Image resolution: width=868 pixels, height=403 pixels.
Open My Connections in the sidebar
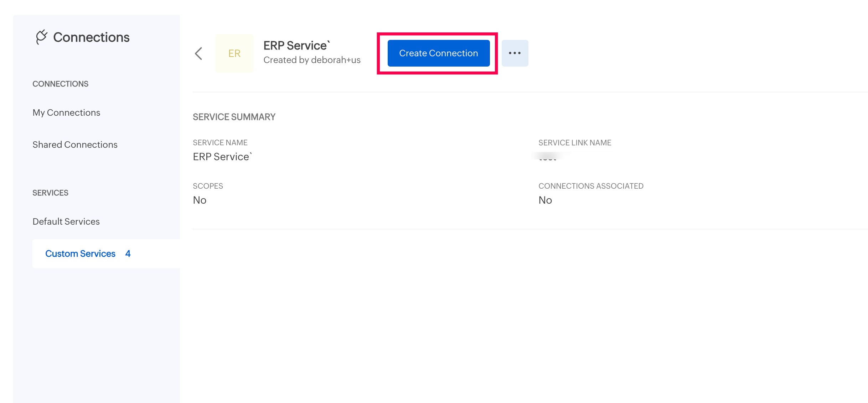coord(66,112)
